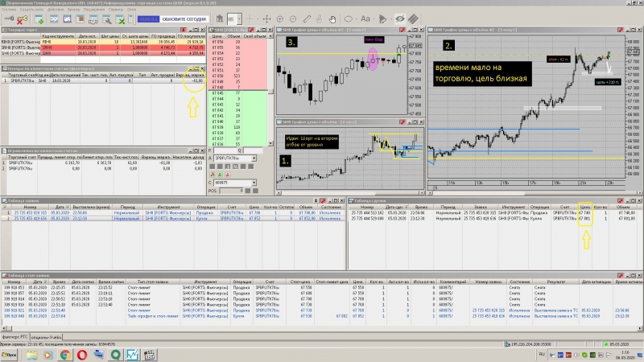The width and height of the screenshot is (644, 362).
Task: Open Opera browser from the taskbar
Action: [x=82, y=355]
